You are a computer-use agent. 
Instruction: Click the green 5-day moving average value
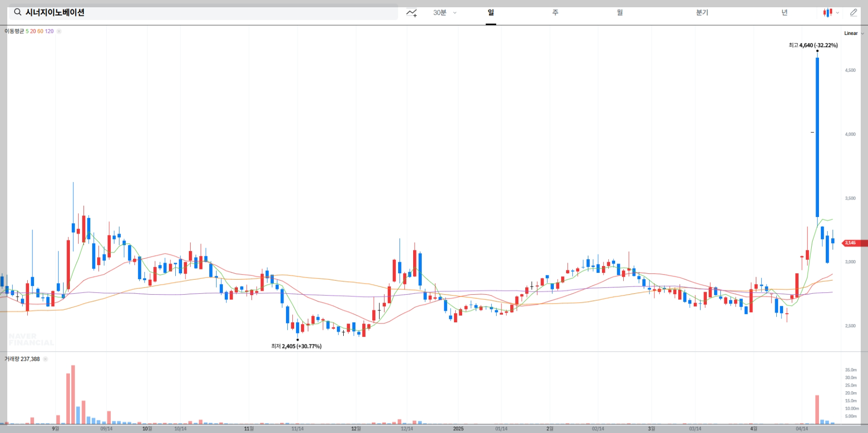click(27, 31)
